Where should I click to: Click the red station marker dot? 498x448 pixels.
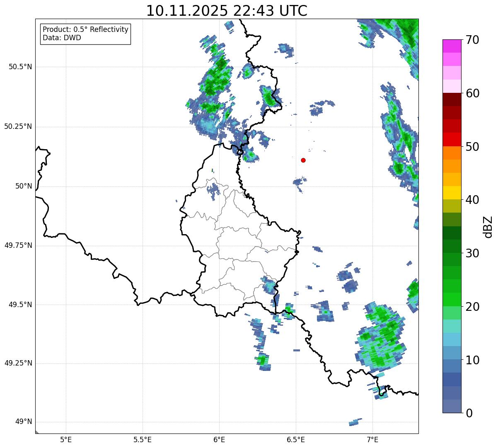[303, 160]
